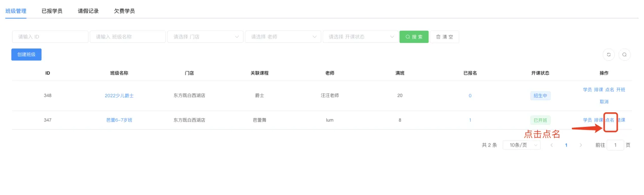
Task: Expand the 老师 teacher dropdown
Action: click(x=283, y=37)
